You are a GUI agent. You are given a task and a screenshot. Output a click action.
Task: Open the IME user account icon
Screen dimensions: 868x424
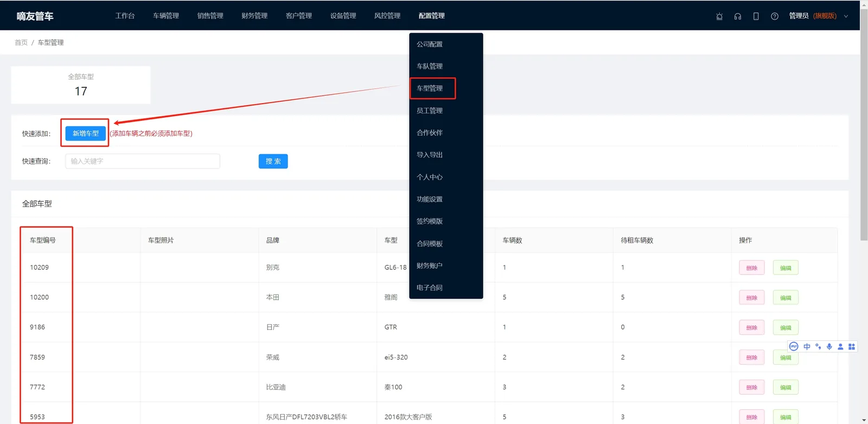(840, 346)
